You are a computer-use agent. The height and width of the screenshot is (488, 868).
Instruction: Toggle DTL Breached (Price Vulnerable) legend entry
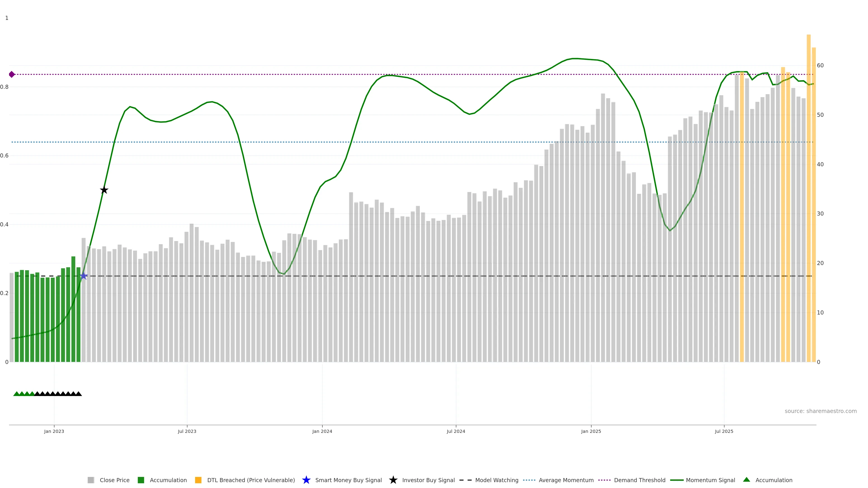tap(251, 480)
